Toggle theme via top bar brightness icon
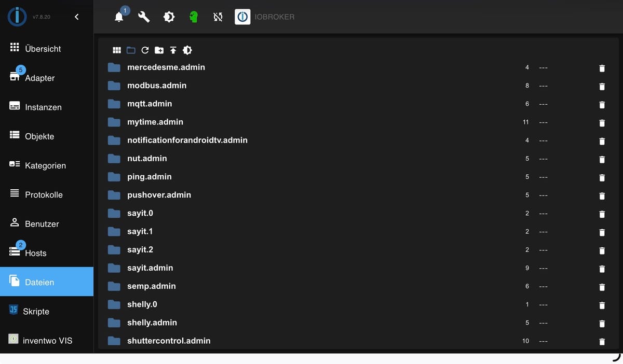Screen dimensions: 623x364 169,17
